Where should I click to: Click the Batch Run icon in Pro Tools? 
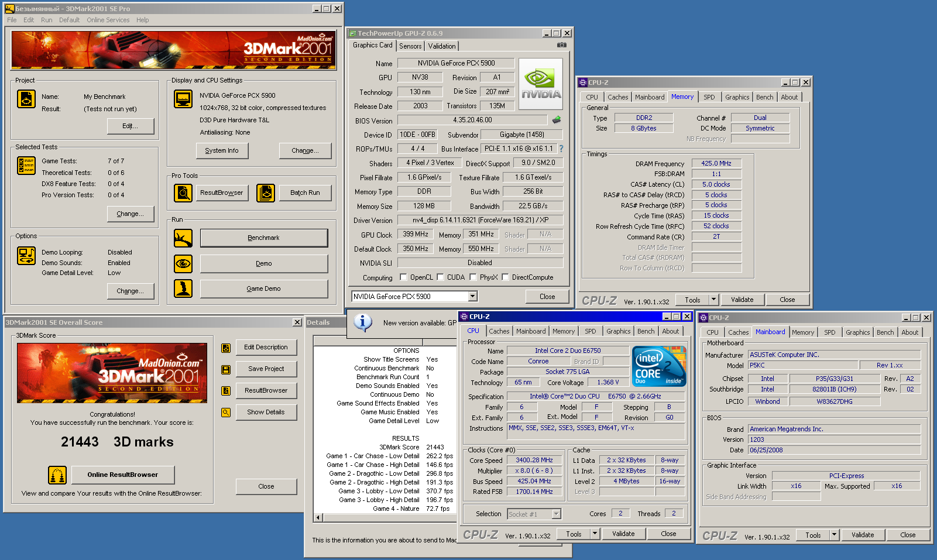pos(266,193)
